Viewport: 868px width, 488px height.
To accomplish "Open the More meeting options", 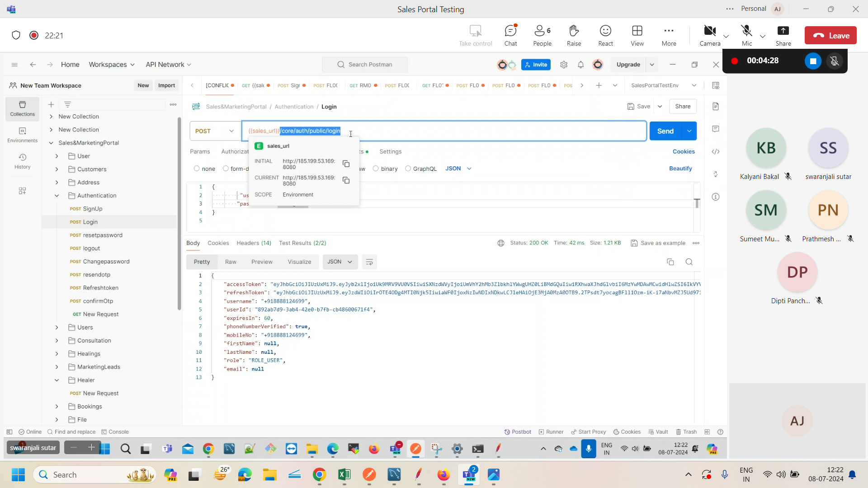I will pos(669,35).
